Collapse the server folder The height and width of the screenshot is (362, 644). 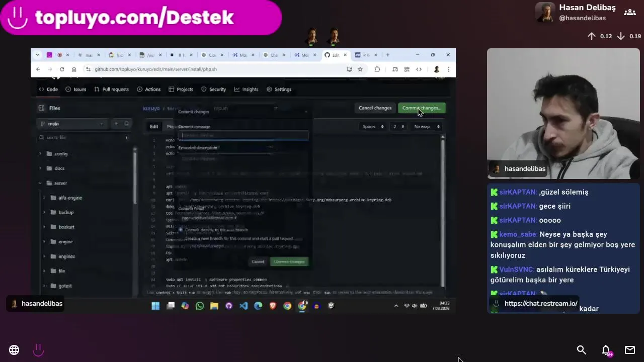tap(40, 183)
